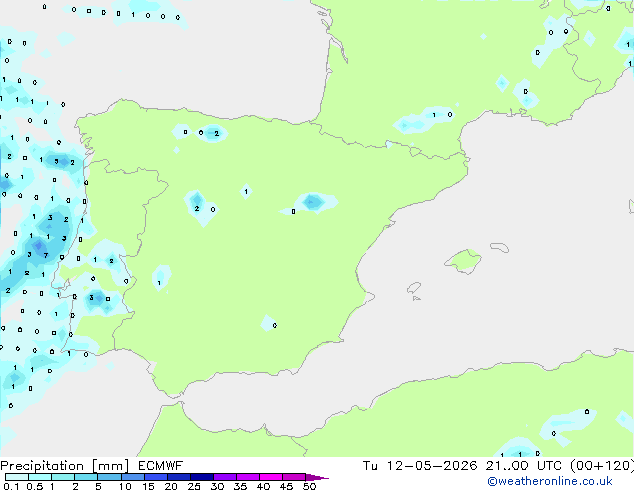This screenshot has height=490, width=634.
Task: Click the '0.5' legend scale label
Action: tap(35, 486)
